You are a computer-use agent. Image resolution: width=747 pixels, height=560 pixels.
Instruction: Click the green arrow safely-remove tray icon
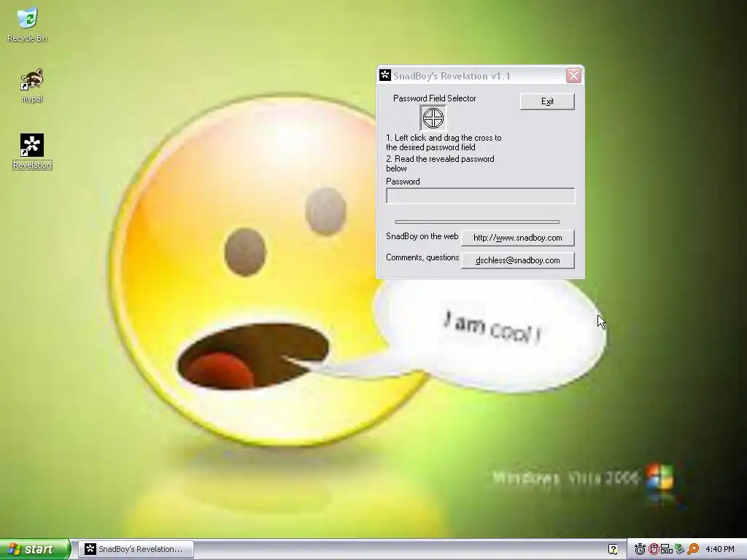point(680,549)
